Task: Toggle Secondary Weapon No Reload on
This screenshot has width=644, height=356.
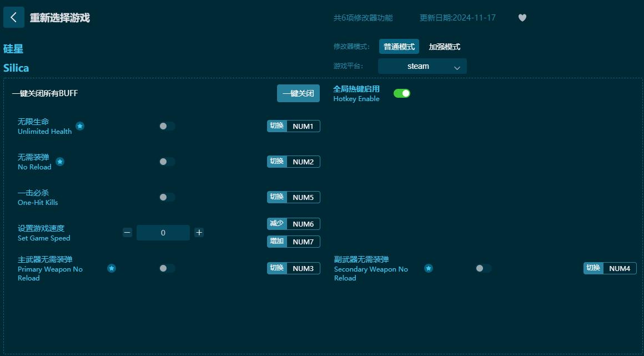Action: [x=482, y=268]
